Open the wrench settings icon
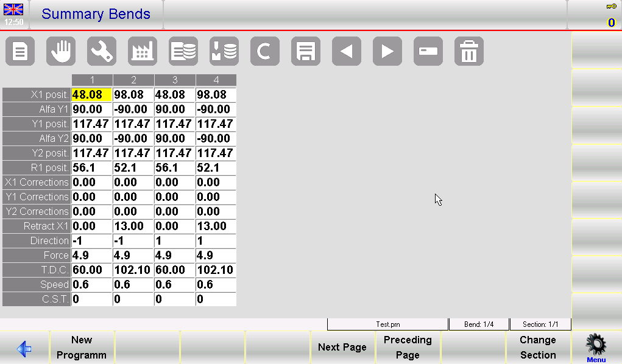This screenshot has width=622, height=364. click(x=102, y=51)
